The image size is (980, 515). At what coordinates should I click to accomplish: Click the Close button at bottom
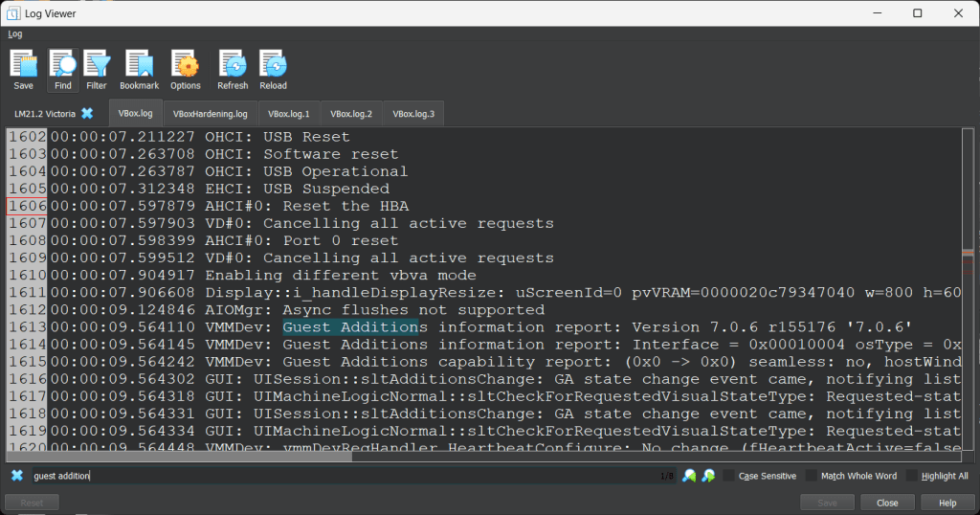click(887, 503)
